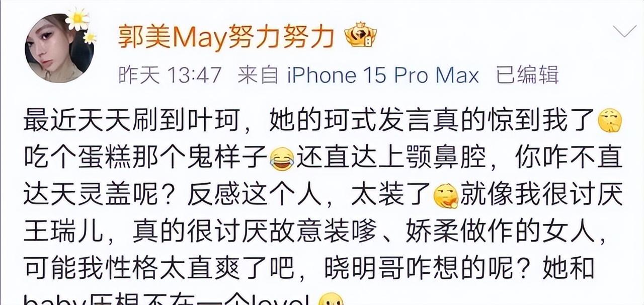Click the 昨天 13:47 timestamp

(x=170, y=76)
